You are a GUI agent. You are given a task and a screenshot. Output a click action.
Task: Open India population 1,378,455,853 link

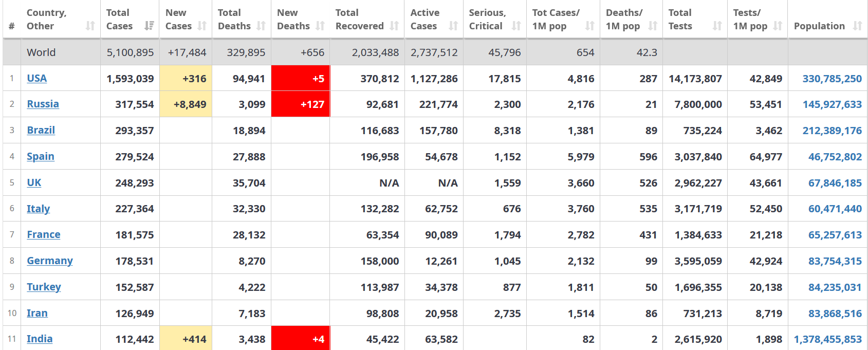pos(828,339)
